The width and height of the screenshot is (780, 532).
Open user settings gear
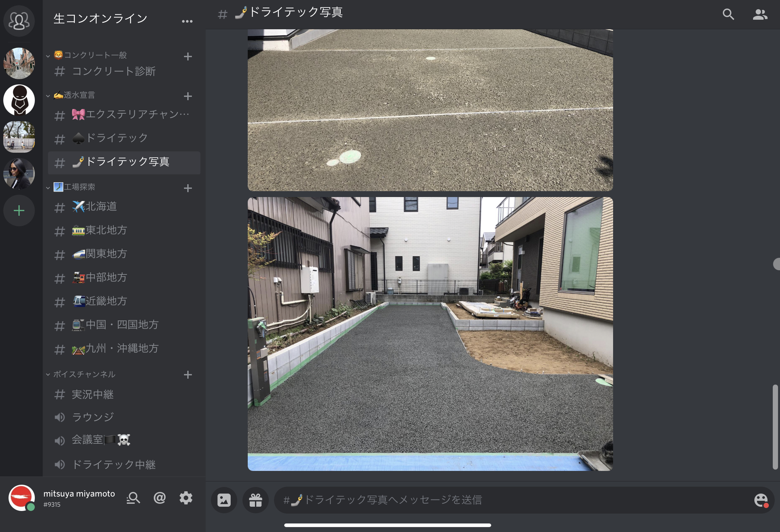186,498
